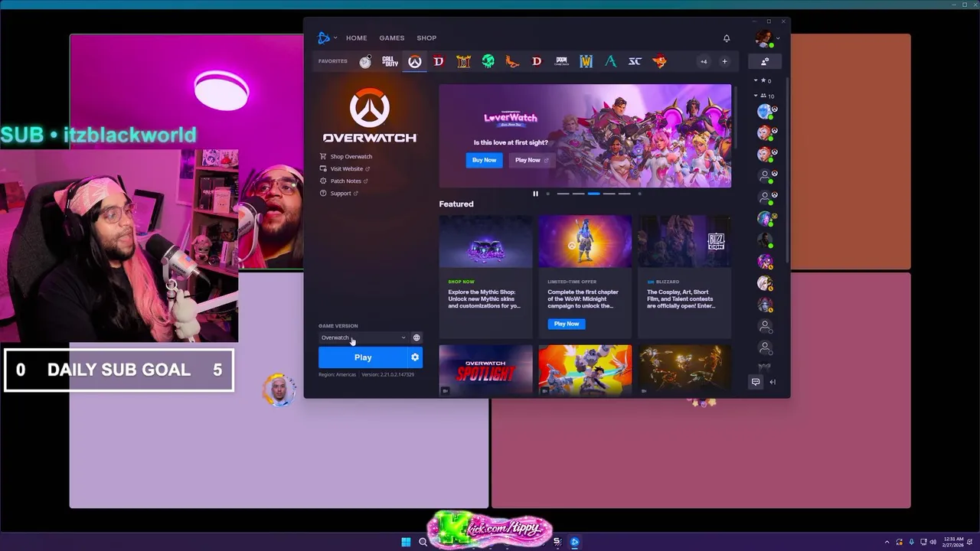Select the Diablo Immortal favorite icon

click(x=537, y=61)
